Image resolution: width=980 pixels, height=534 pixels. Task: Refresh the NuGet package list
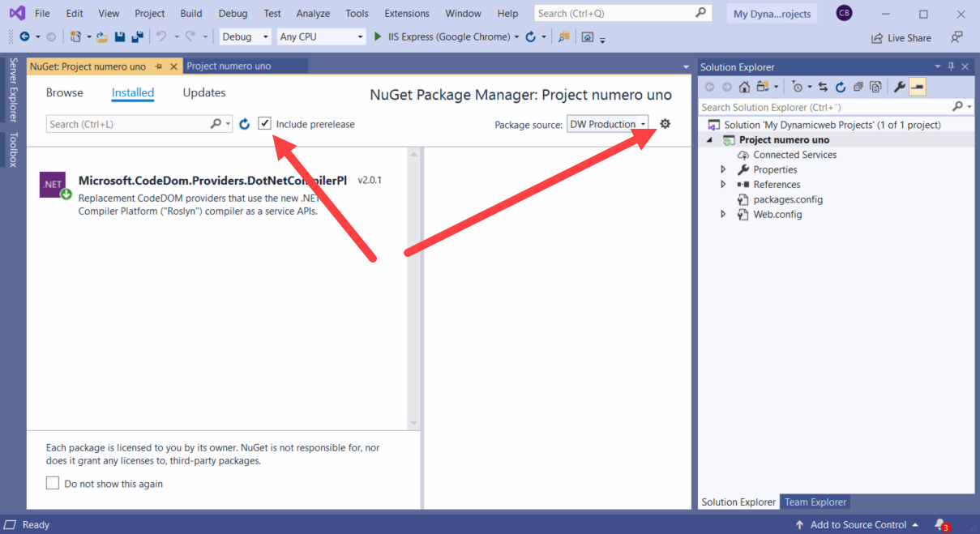point(245,124)
